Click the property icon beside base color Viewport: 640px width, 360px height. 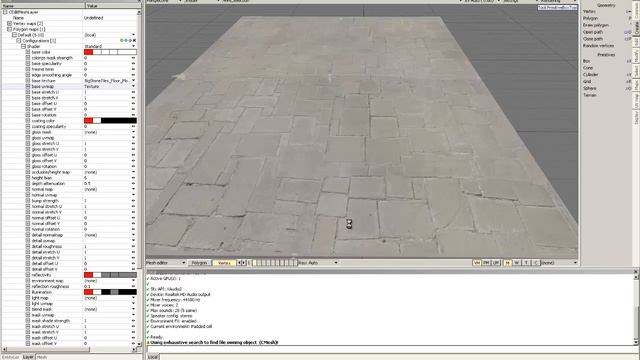pyautogui.click(x=28, y=52)
